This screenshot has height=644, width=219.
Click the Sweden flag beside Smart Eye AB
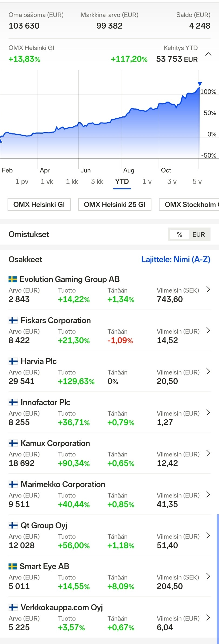click(13, 566)
